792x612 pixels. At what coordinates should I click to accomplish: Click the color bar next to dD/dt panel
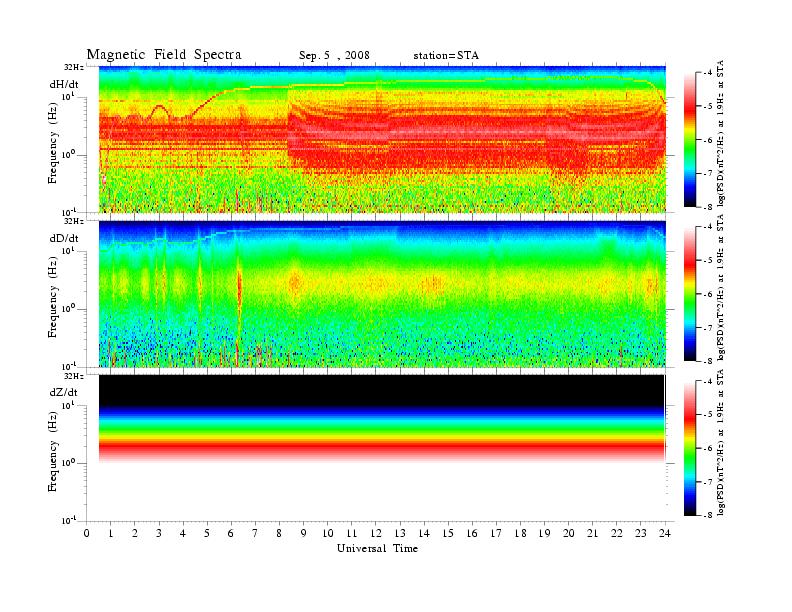click(x=690, y=294)
